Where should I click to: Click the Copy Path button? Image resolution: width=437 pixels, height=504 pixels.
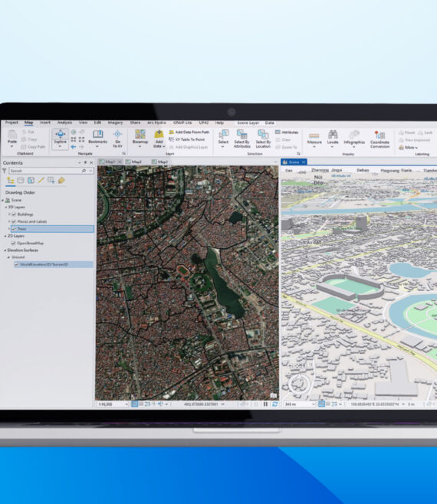click(34, 147)
